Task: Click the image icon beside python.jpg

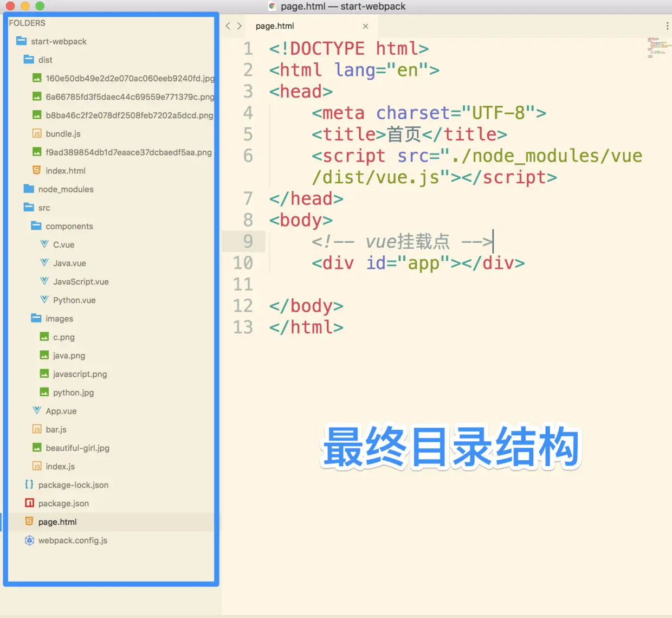Action: coord(44,392)
